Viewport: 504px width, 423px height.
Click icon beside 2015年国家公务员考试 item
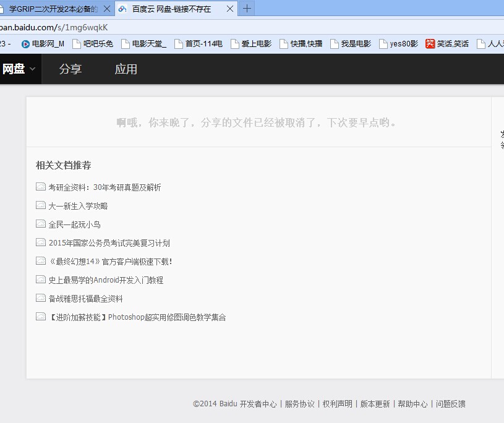pos(40,242)
